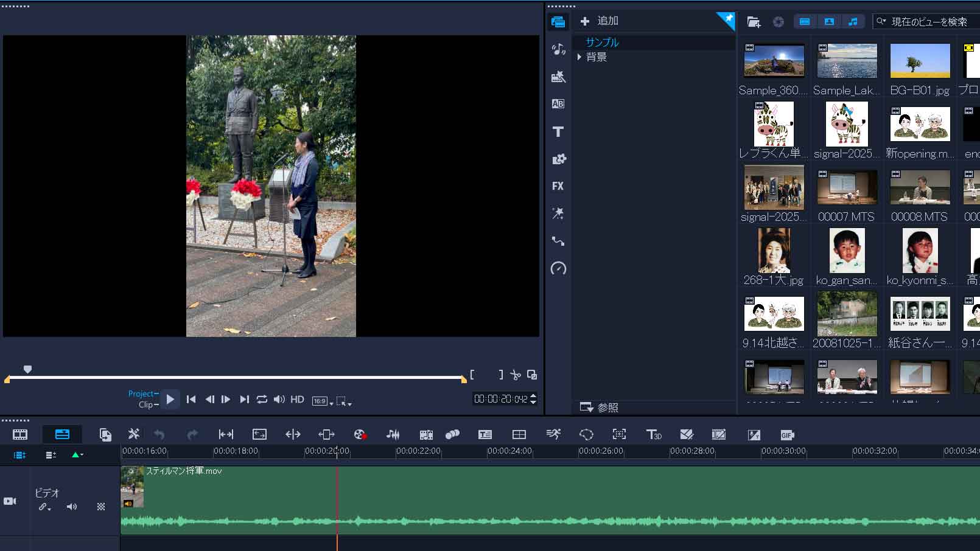Screen dimensions: 980x551
Task: Expand the 背景 folder in library tree
Action: click(x=579, y=57)
